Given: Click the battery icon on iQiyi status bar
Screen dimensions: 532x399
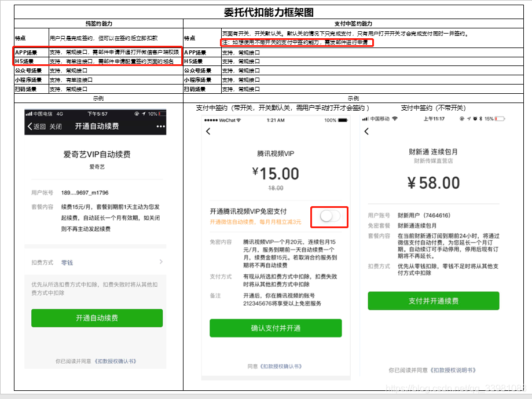Looking at the screenshot, I should coord(162,114).
